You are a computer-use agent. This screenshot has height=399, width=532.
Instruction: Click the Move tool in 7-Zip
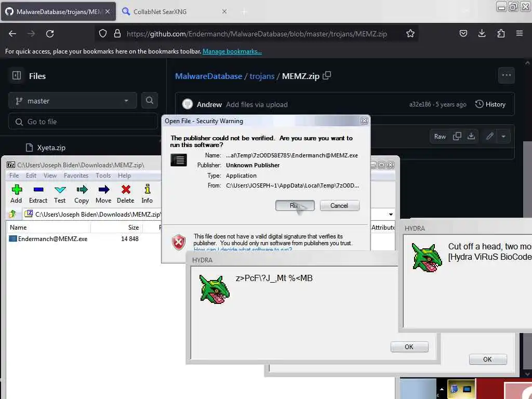point(103,194)
